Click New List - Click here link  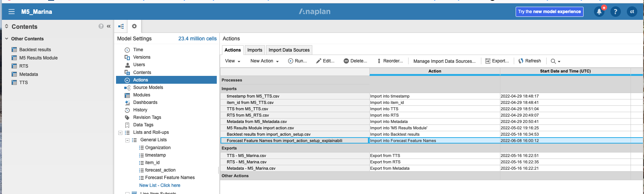point(160,185)
